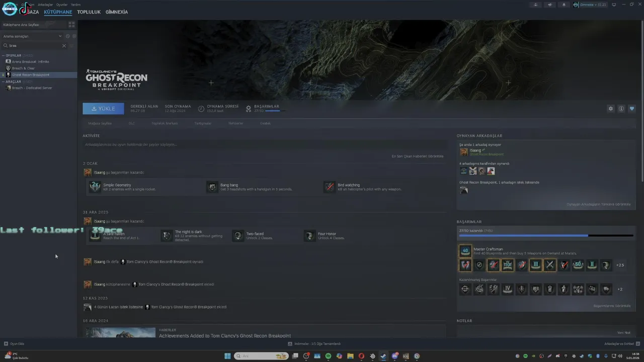Clear the library search text with X
This screenshot has width=644, height=362.
point(64,46)
